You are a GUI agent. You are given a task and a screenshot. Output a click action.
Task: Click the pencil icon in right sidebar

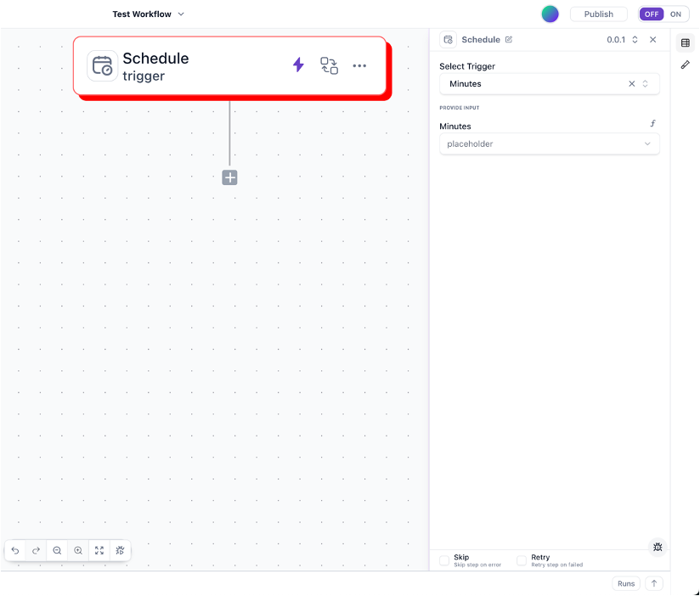(686, 65)
